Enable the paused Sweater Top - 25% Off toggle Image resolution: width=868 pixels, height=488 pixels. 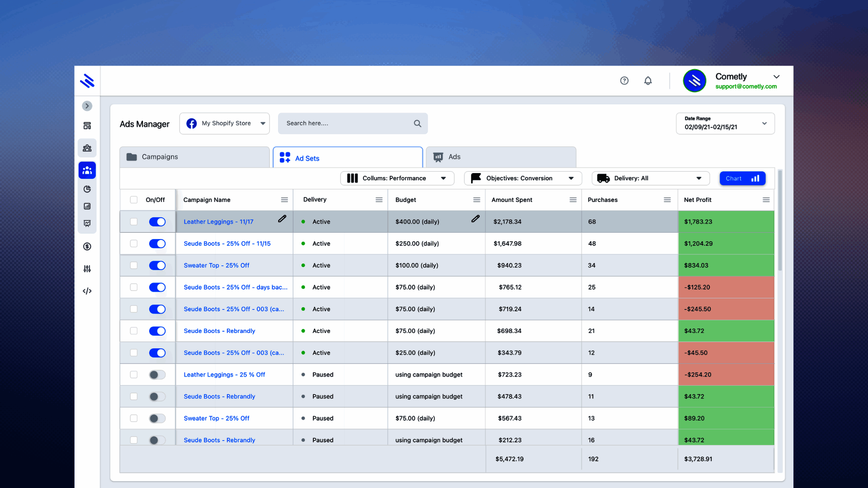(157, 418)
